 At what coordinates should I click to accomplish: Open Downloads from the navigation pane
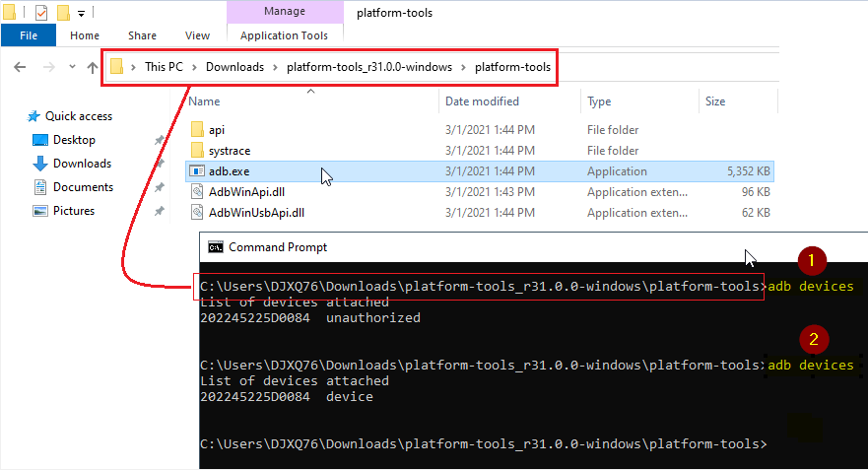click(81, 164)
